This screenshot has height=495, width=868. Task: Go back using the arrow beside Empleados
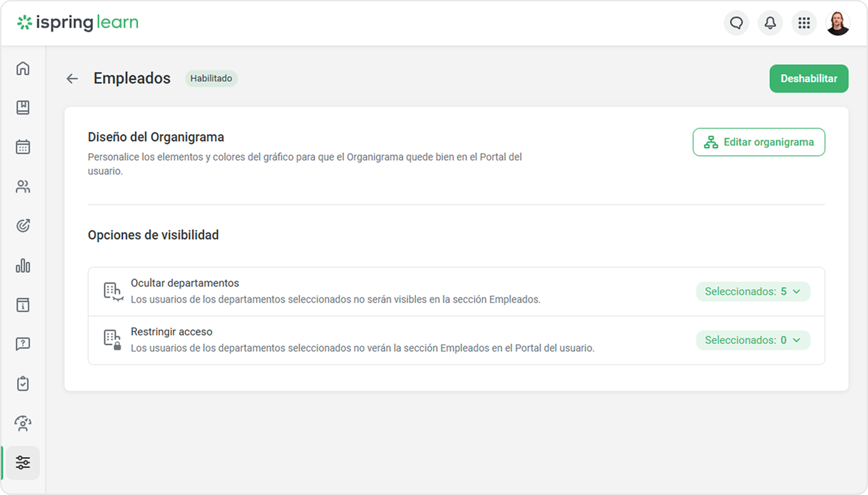[x=72, y=79]
